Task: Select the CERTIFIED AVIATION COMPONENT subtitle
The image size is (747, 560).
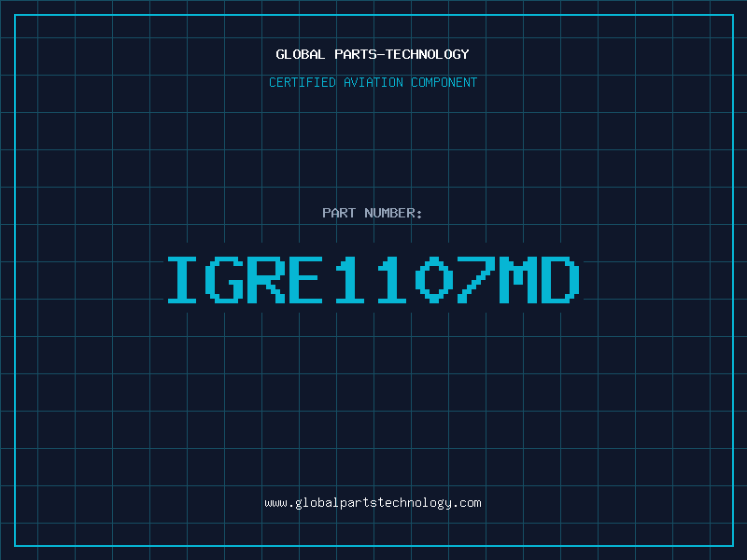Action: 373,82
